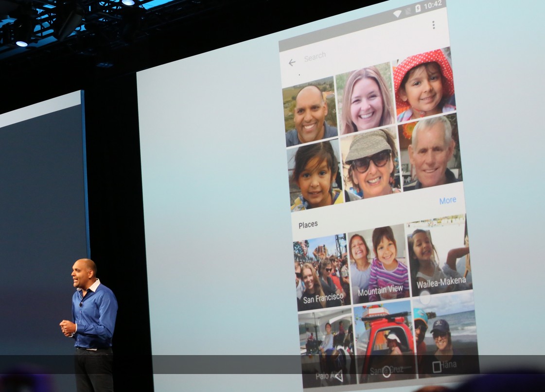The image size is (545, 392).
Task: Select the woman wearing sunglasses and visor
Action: 371,169
